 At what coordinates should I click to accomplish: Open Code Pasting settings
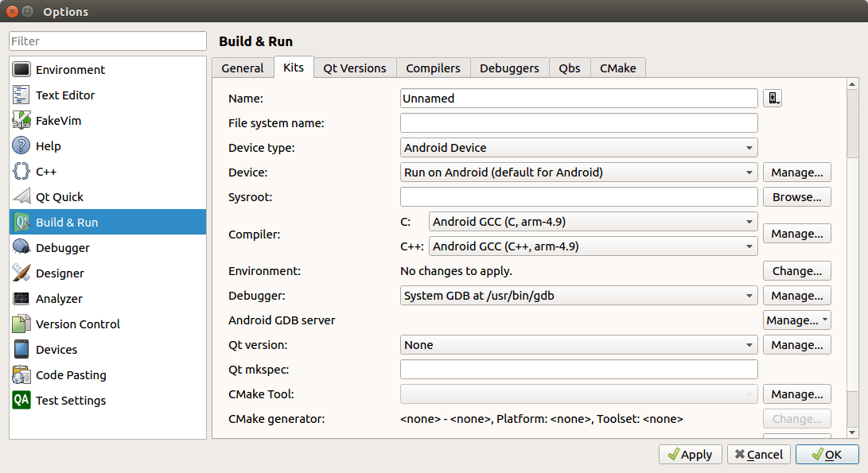pyautogui.click(x=21, y=374)
